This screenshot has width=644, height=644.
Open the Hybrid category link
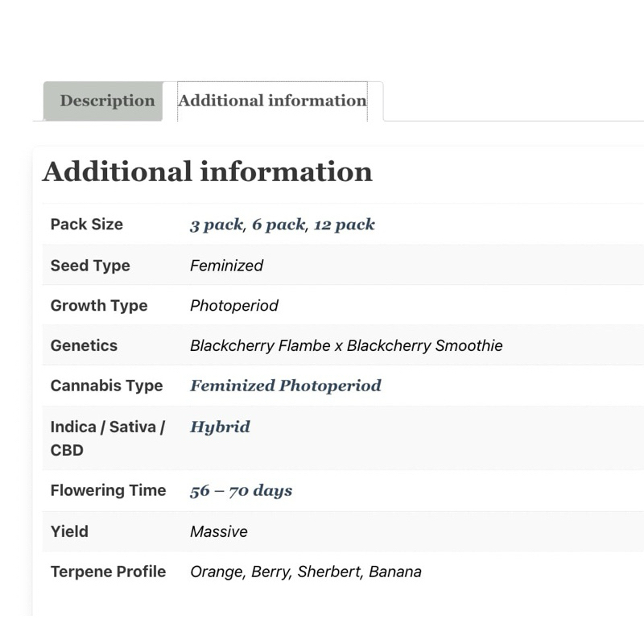click(220, 427)
